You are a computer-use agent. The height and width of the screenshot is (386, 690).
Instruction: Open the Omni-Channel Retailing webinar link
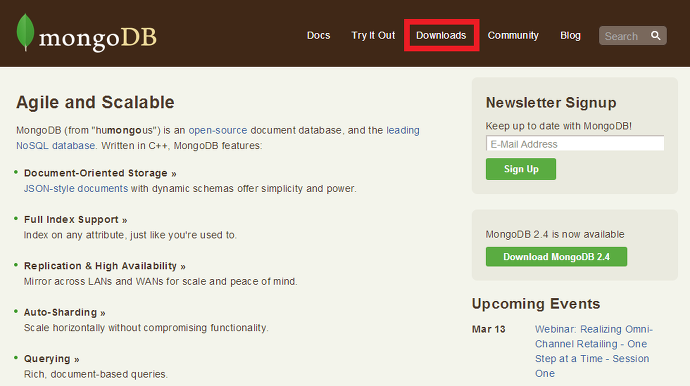click(594, 351)
